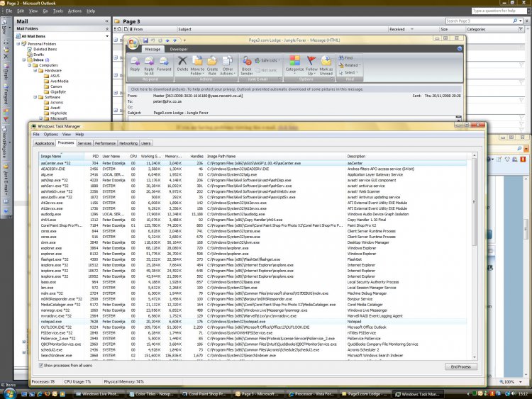Open Outlook Tools menu
This screenshot has height=399, width=532.
click(58, 11)
